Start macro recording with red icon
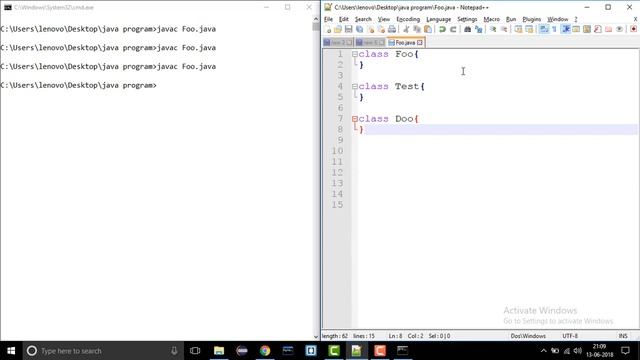Image resolution: width=640 pixels, height=360 pixels. [633, 29]
